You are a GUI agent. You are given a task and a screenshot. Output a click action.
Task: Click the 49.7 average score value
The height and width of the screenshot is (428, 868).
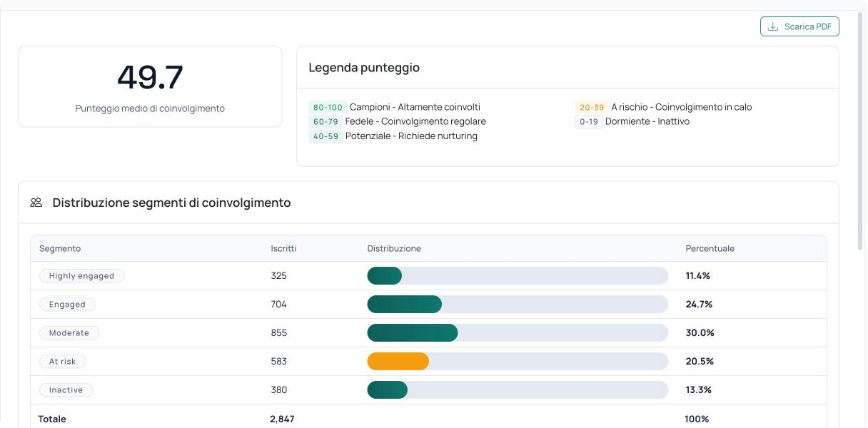tap(150, 77)
